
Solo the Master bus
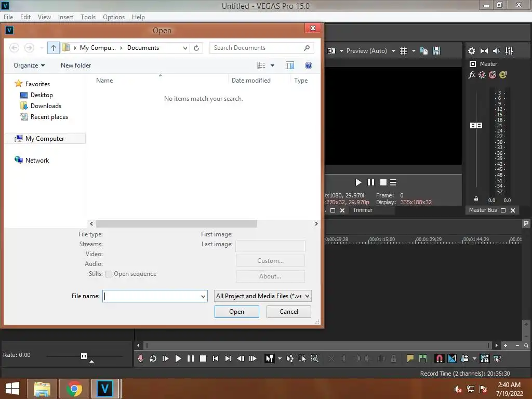click(x=503, y=75)
